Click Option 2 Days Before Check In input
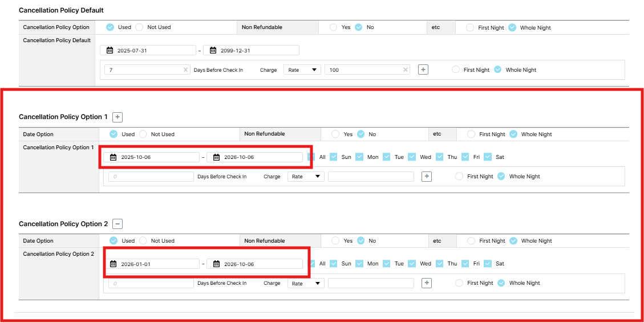The width and height of the screenshot is (644, 323). coord(151,283)
